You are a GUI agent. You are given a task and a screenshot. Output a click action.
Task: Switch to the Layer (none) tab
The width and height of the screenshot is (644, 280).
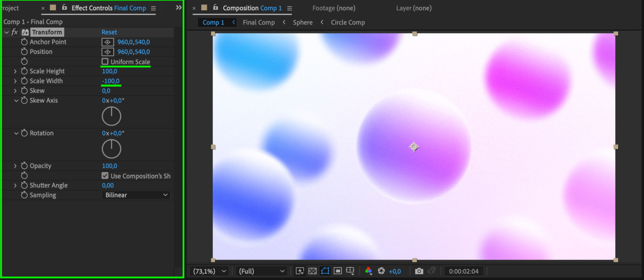414,8
